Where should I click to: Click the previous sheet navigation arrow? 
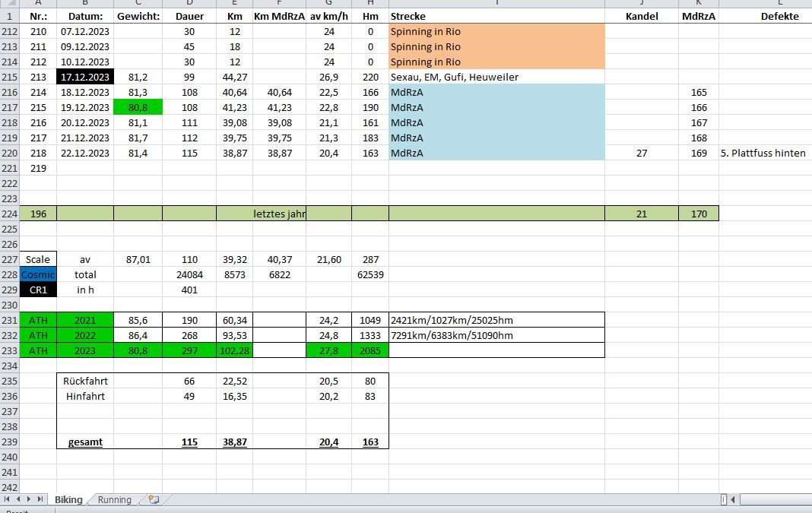(18, 499)
